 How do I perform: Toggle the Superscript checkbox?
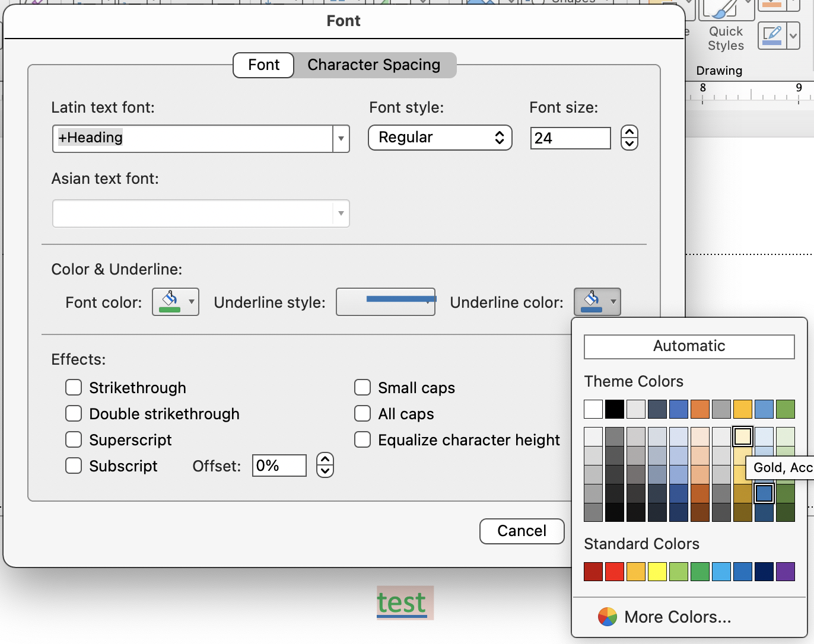[74, 439]
